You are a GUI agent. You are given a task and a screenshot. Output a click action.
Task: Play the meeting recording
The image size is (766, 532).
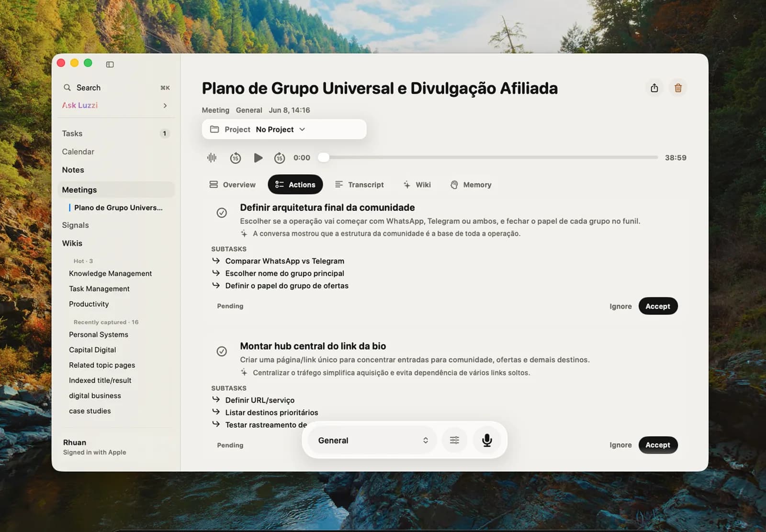point(258,157)
